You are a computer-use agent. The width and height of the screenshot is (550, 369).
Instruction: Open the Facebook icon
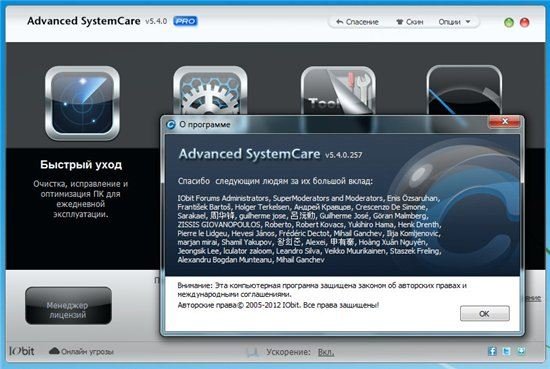click(x=492, y=351)
